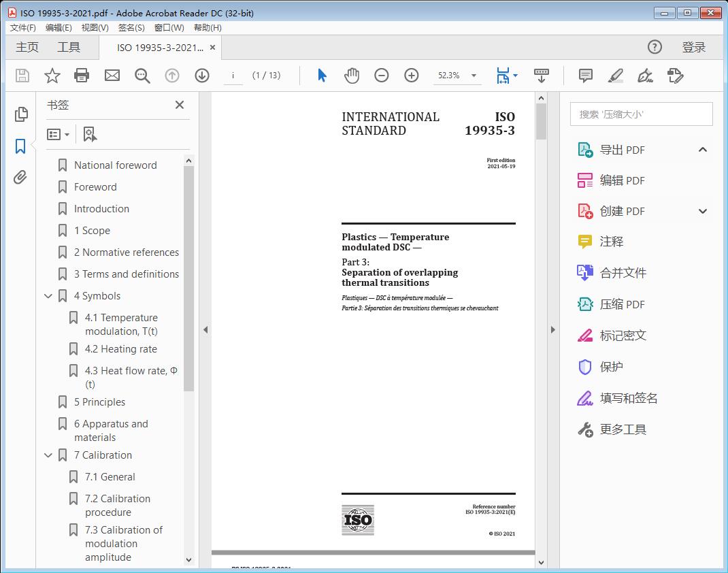This screenshot has height=573, width=728.
Task: Click the tools search input field
Action: [x=641, y=114]
